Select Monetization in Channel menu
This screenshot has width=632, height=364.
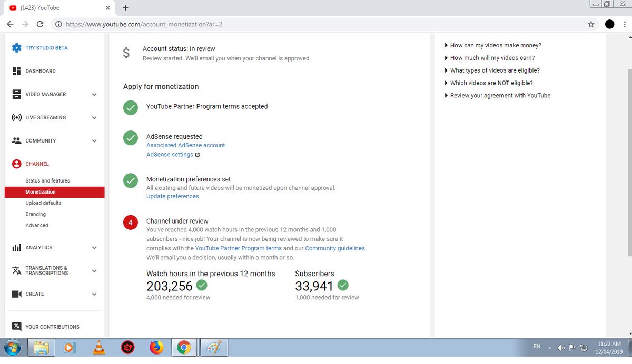pos(54,192)
